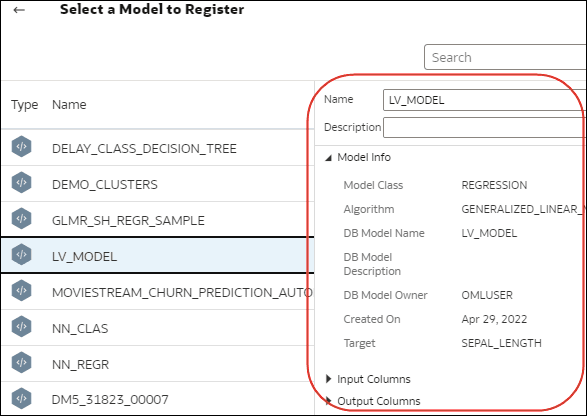Focus the Search box

pyautogui.click(x=505, y=57)
